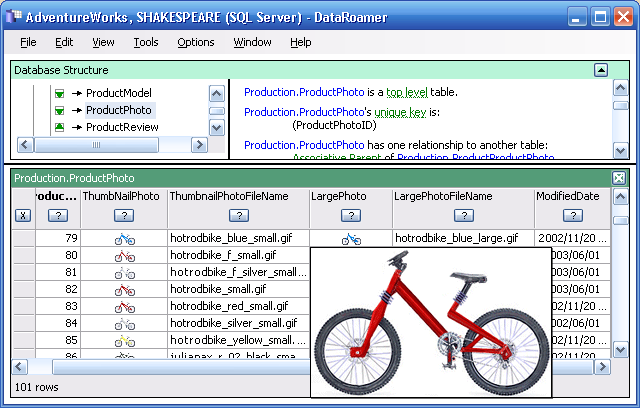
Task: Select ProductReview in the tree
Action: [122, 127]
